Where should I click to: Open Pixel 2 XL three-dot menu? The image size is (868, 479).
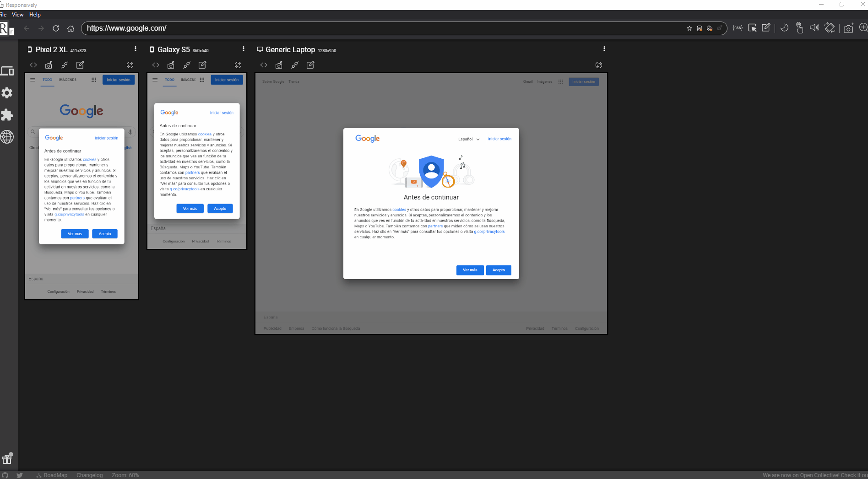(135, 49)
